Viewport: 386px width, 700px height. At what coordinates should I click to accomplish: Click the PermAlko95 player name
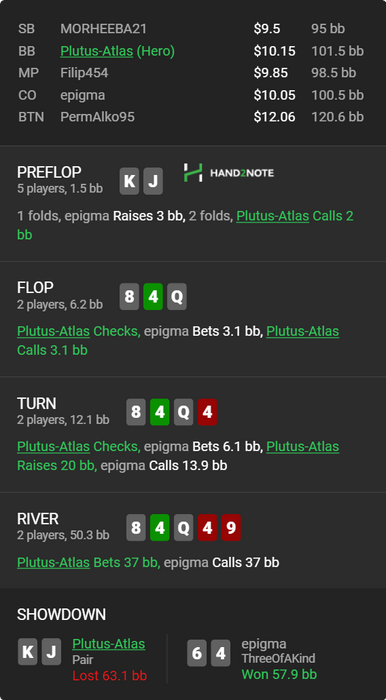pos(97,117)
